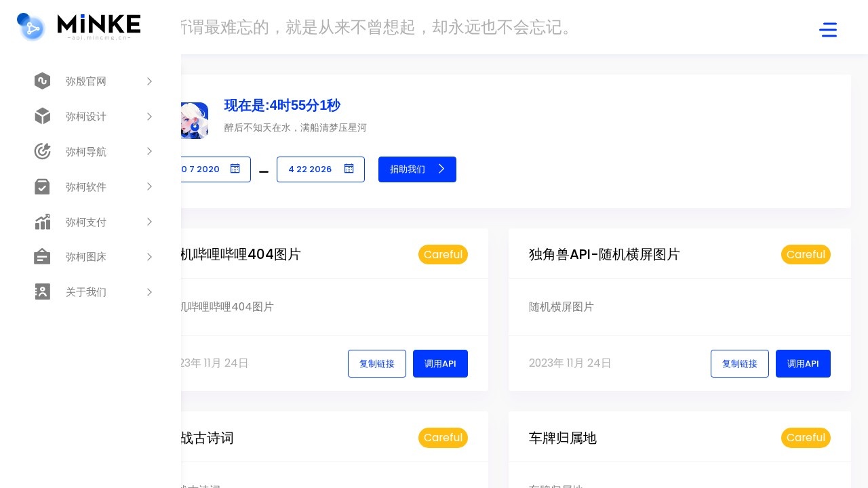Viewport: 868px width, 488px height.
Task: Toggle the hamburger menu icon
Action: click(x=827, y=30)
